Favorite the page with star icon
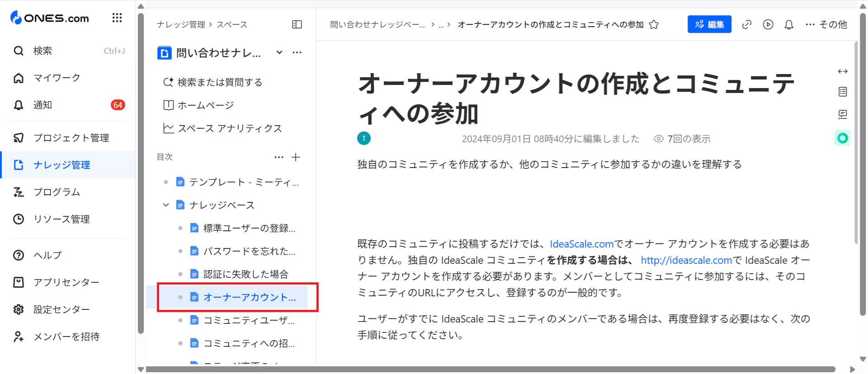 tap(654, 24)
